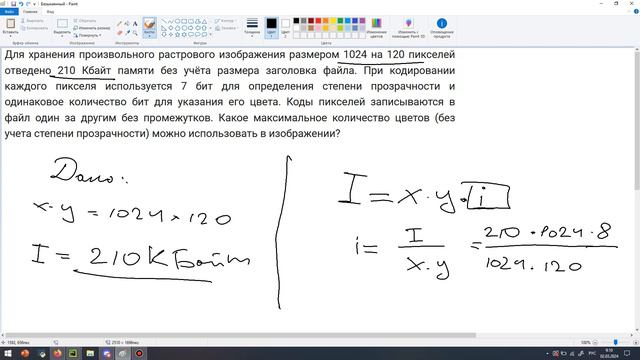Activate Color 2 (Цвет 2) selector

click(285, 27)
